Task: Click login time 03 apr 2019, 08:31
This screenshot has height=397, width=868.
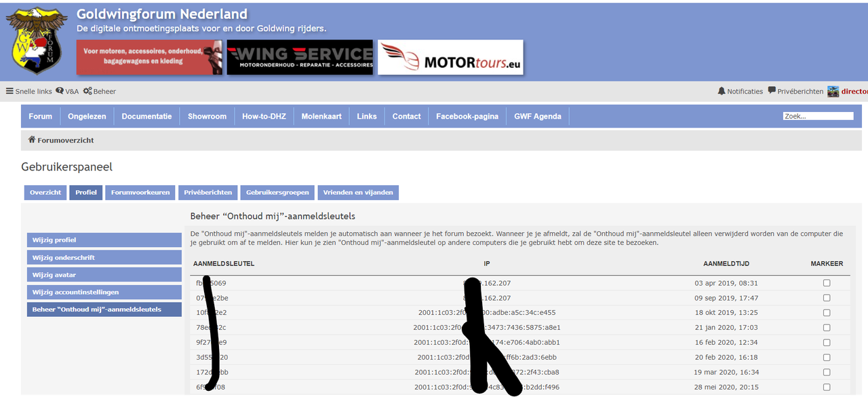Action: [726, 283]
